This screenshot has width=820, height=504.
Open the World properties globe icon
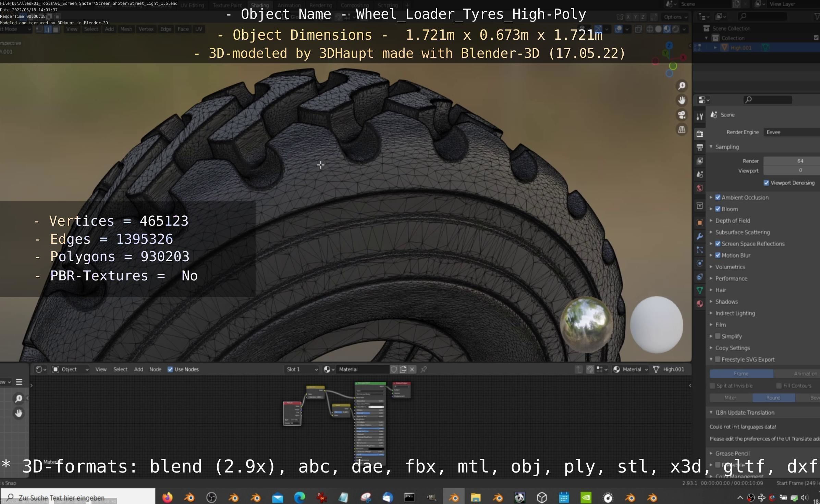(700, 188)
